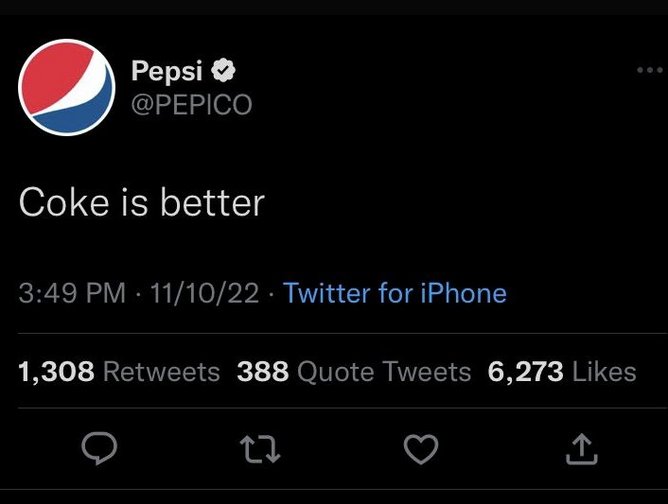668x504 pixels.
Task: Click the 388 quote count number
Action: pos(263,372)
